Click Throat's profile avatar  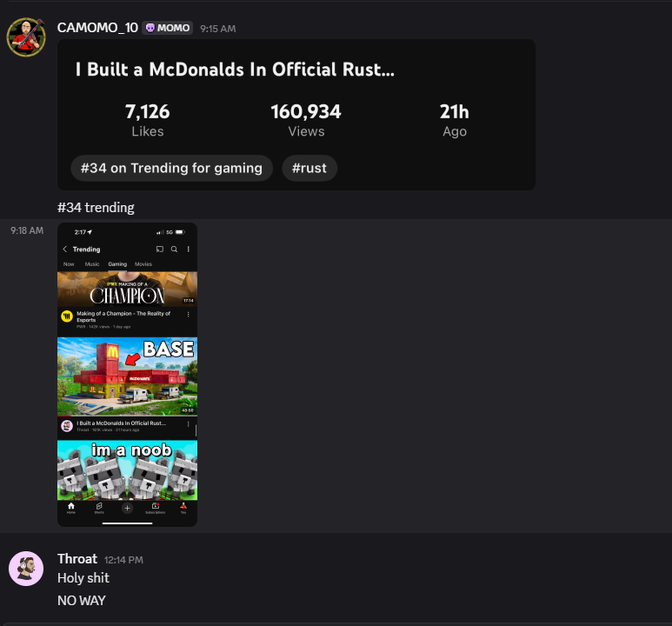26,569
